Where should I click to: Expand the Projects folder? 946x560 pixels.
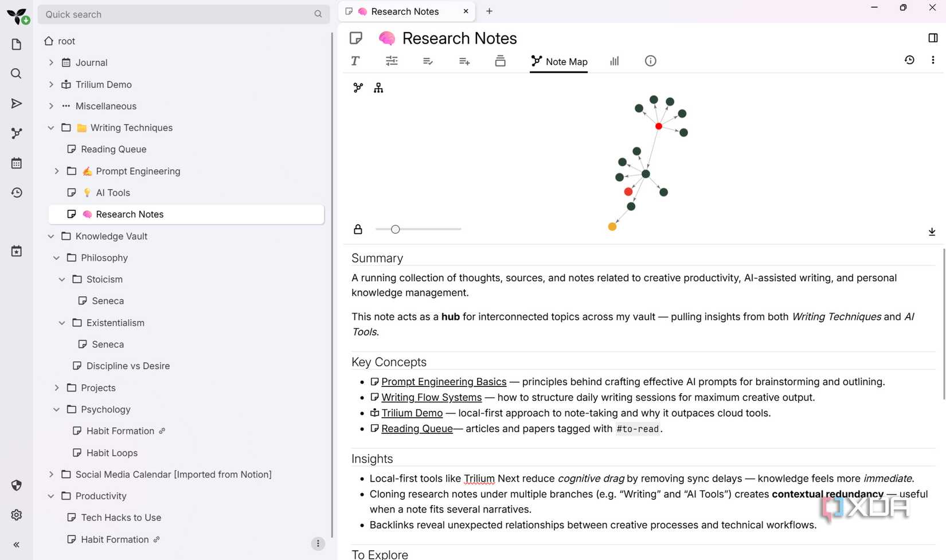click(x=56, y=387)
